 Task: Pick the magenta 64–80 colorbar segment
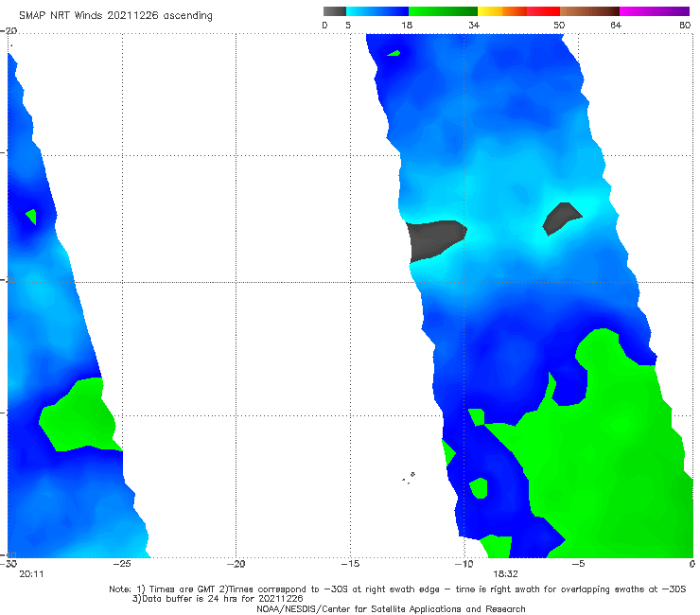(x=655, y=11)
